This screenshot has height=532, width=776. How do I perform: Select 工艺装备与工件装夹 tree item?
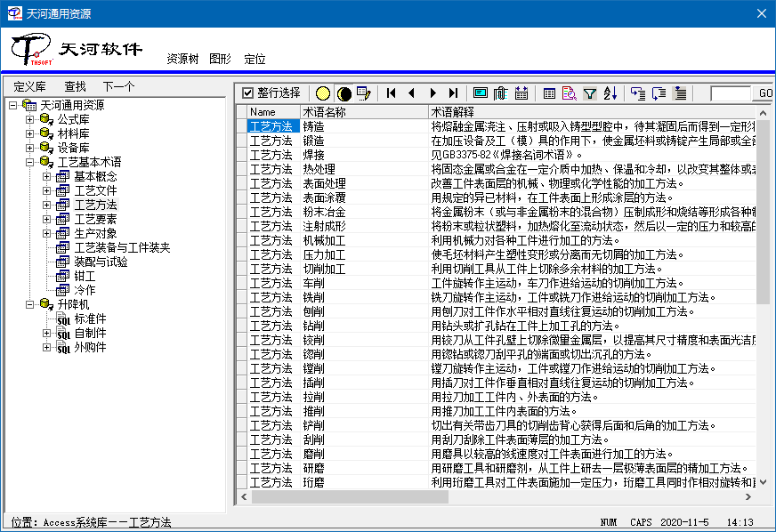tap(122, 247)
